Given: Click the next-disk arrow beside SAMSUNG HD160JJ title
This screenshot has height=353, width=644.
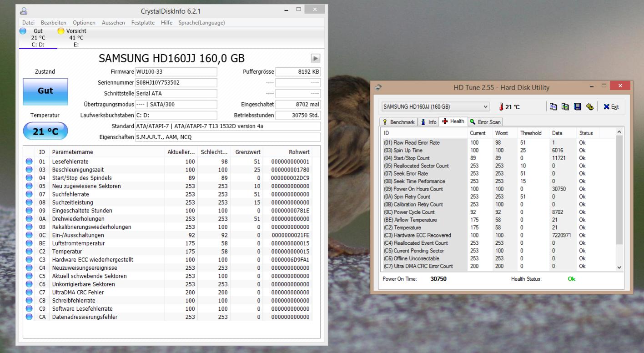Looking at the screenshot, I should 316,59.
